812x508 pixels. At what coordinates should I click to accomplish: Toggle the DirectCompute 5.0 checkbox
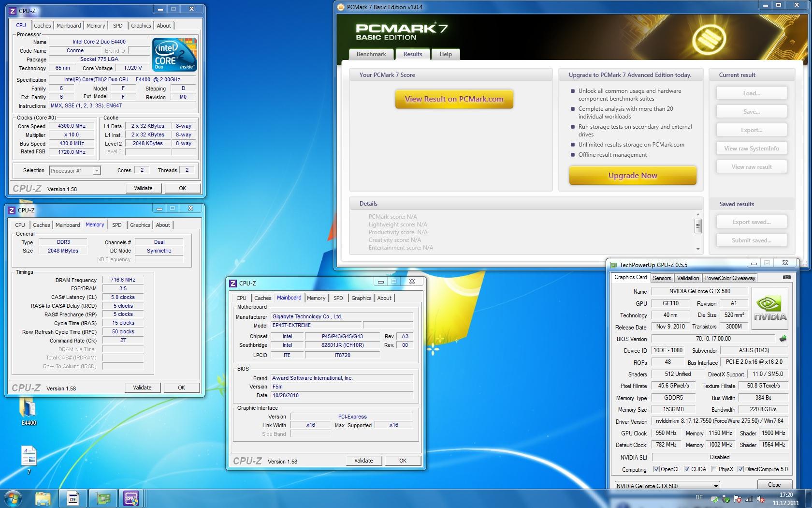(740, 469)
